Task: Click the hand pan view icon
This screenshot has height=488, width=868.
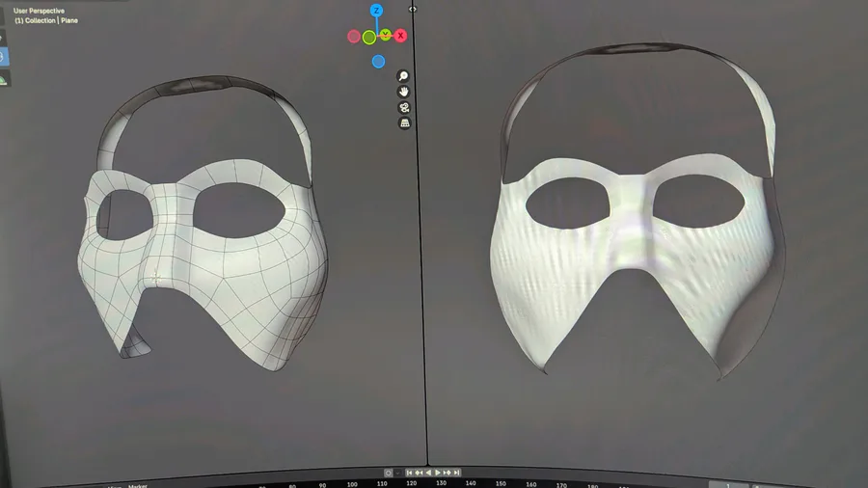Action: click(x=403, y=92)
